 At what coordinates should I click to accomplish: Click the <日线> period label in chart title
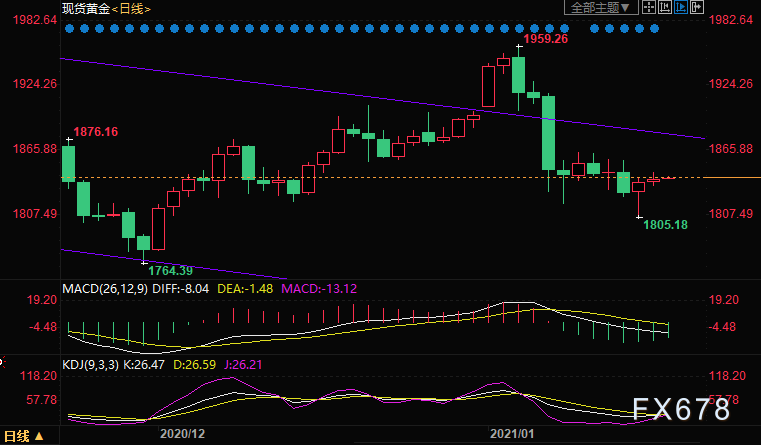pyautogui.click(x=131, y=9)
